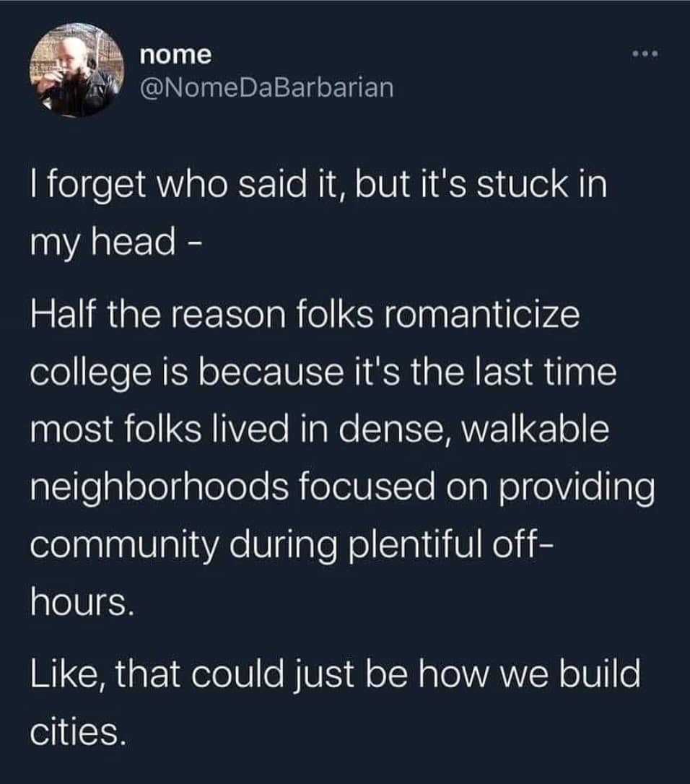
Task: Click the word 'dense' in the tweet
Action: pyautogui.click(x=393, y=430)
